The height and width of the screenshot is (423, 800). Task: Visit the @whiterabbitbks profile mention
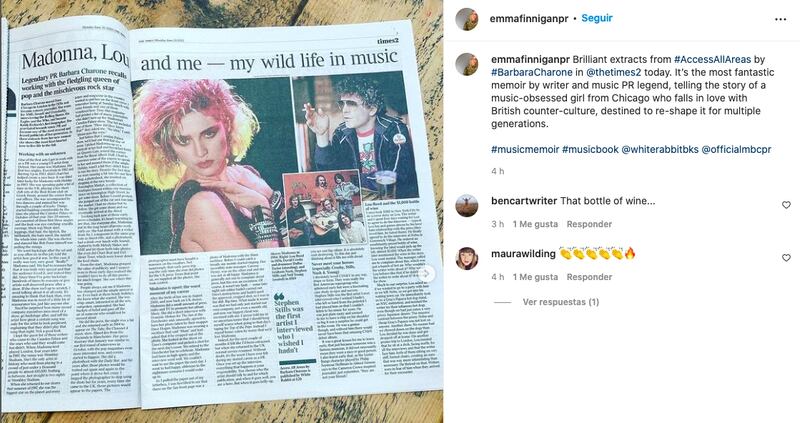[x=660, y=150]
